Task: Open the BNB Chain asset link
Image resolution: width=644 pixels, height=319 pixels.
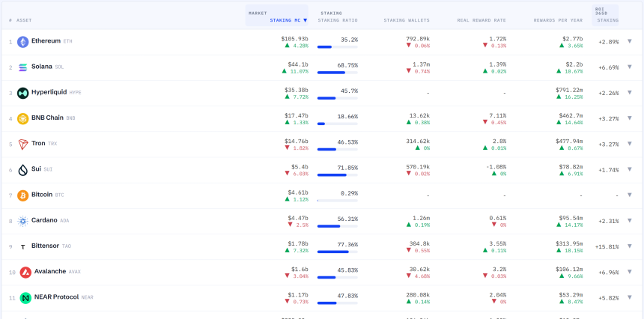Action: [47, 118]
